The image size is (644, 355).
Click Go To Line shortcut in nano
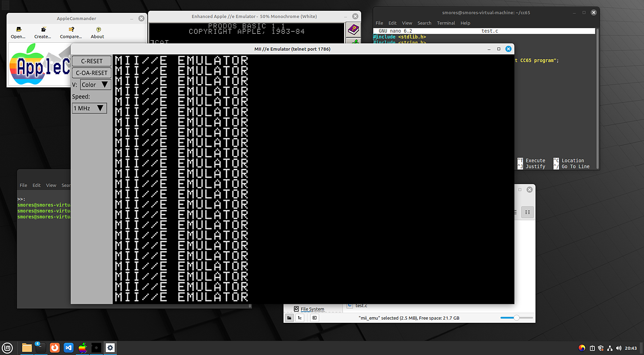coord(576,167)
